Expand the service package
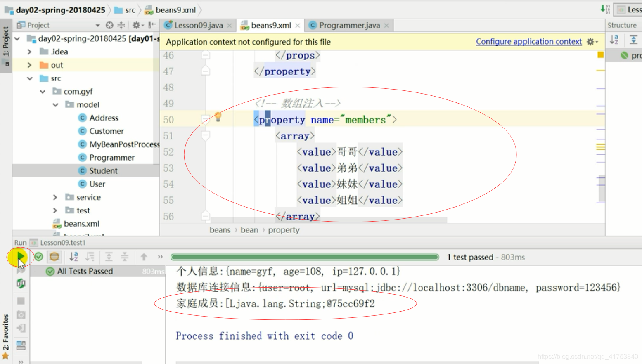Image resolution: width=642 pixels, height=364 pixels. click(x=55, y=197)
